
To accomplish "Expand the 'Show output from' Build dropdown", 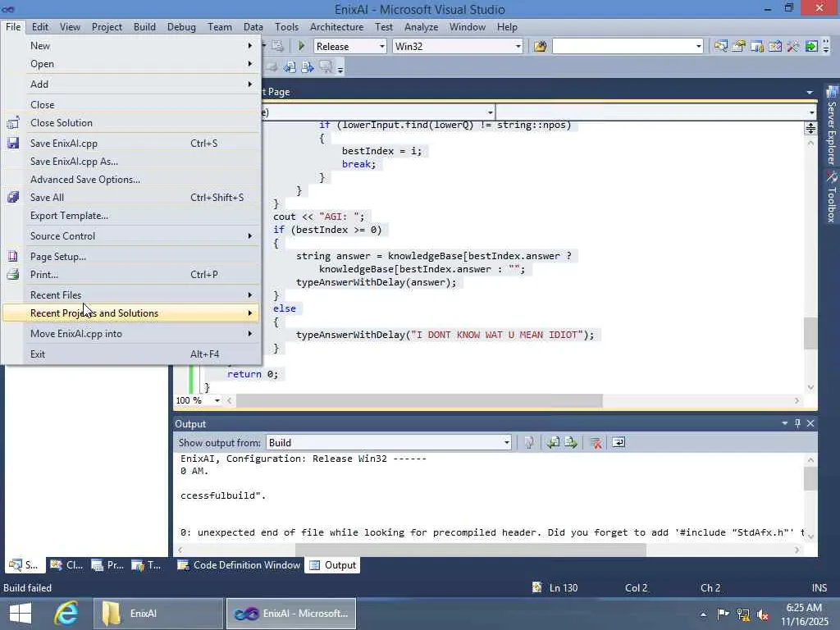I will [506, 443].
